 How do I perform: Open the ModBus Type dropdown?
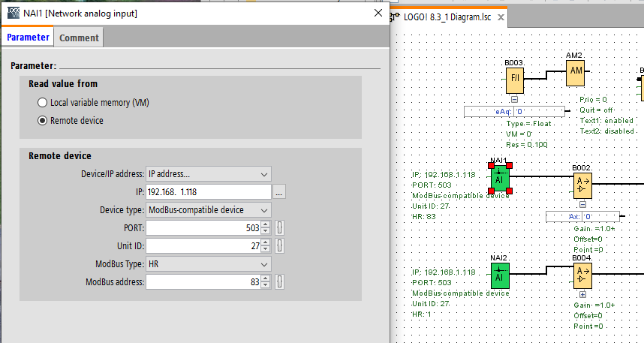208,264
